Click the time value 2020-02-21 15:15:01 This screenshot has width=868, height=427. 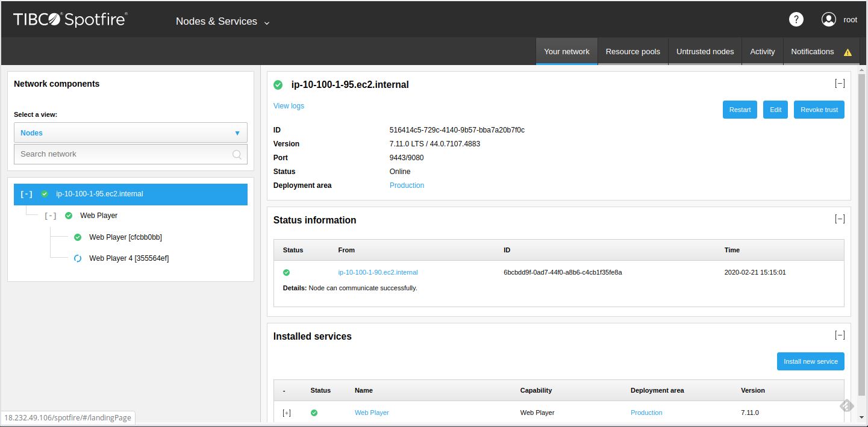755,273
